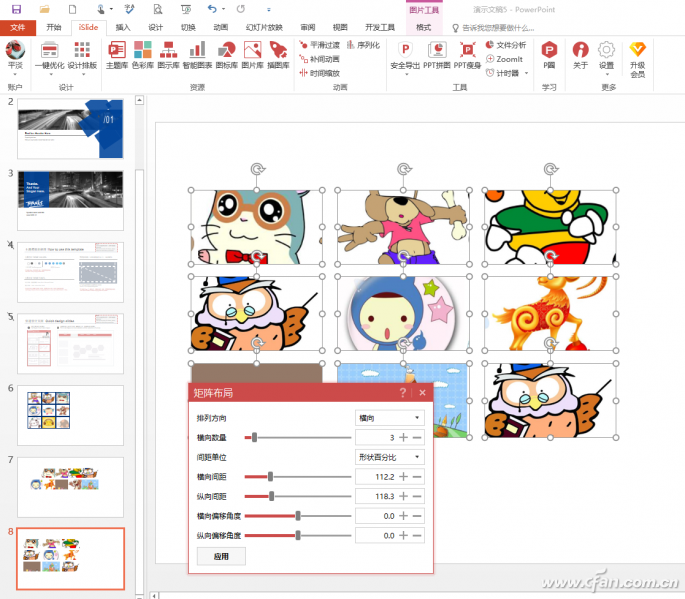The height and width of the screenshot is (599, 685).
Task: Open PPT瘦身 slimming tool
Action: pyautogui.click(x=467, y=55)
